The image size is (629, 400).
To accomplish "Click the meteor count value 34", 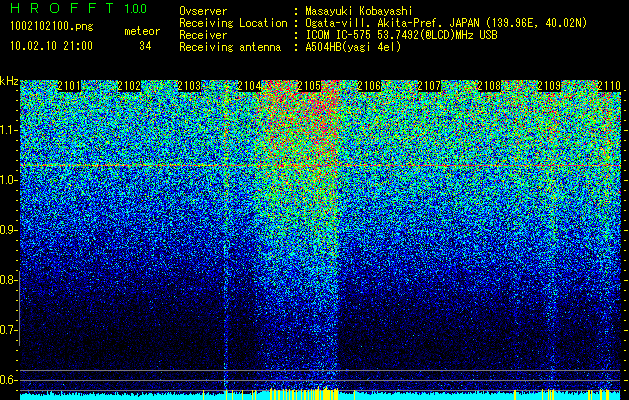I will 145,46.
